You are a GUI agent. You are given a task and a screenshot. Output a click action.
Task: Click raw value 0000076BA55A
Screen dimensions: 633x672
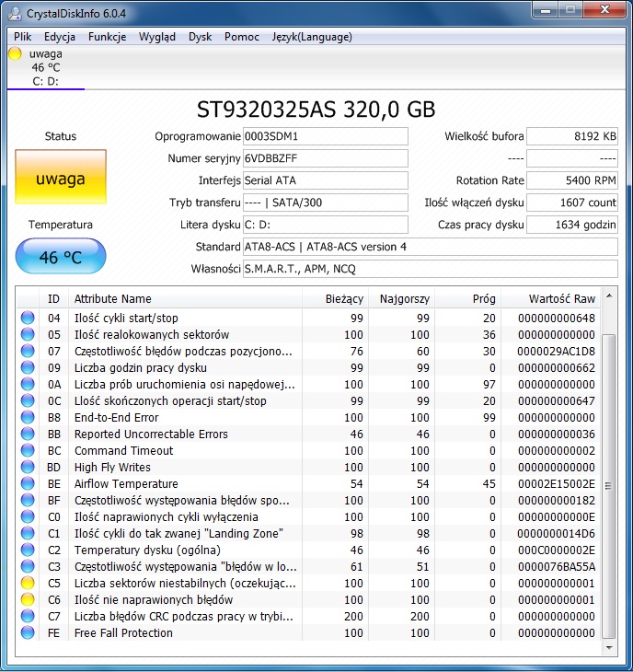click(556, 566)
